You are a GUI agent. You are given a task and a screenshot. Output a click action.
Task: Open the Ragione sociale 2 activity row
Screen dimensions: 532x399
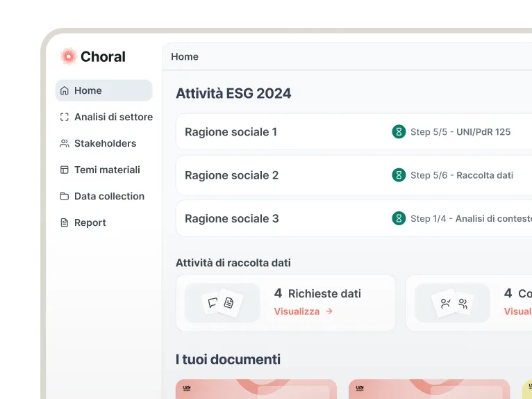tap(354, 175)
